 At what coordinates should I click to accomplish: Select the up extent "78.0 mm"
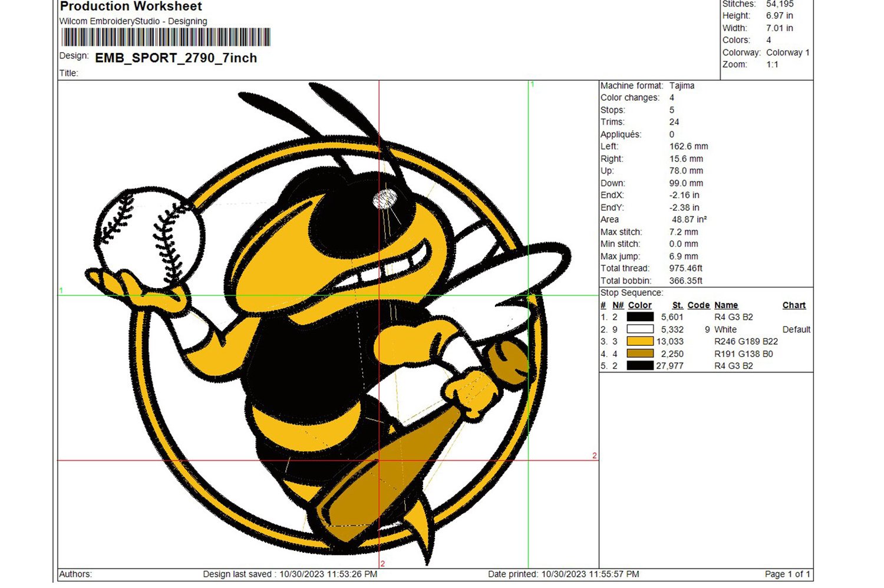tap(687, 171)
